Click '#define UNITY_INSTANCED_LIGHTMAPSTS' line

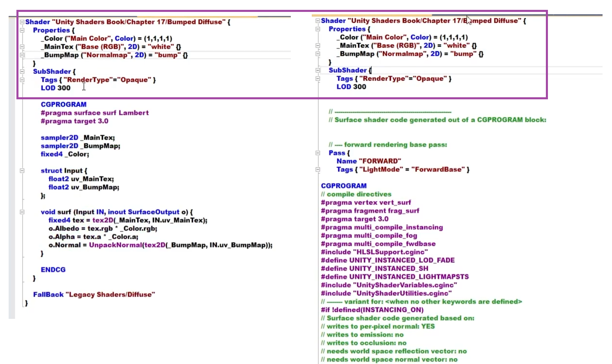tap(395, 277)
